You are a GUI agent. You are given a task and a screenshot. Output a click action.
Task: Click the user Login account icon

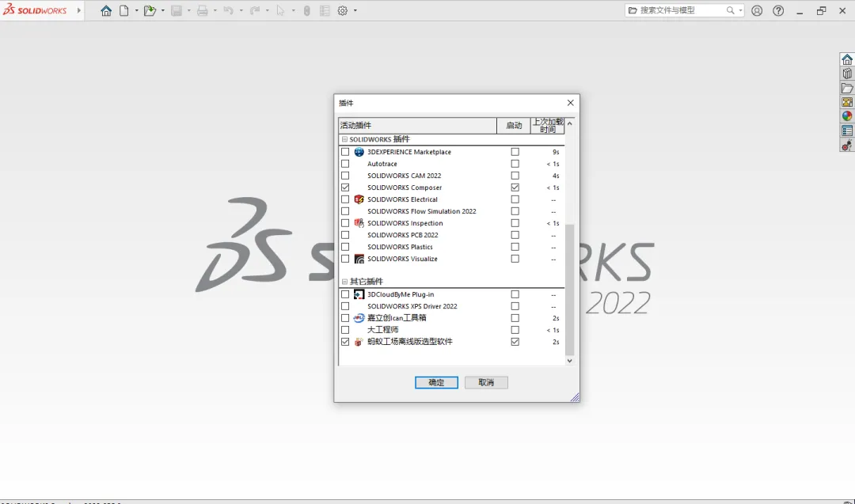pos(757,10)
